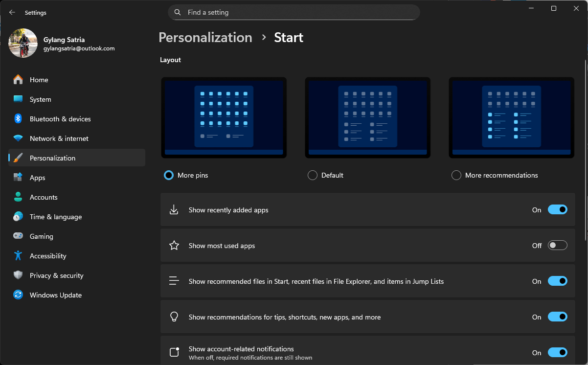Click the Find a setting search box
Image resolution: width=588 pixels, height=365 pixels.
click(294, 12)
